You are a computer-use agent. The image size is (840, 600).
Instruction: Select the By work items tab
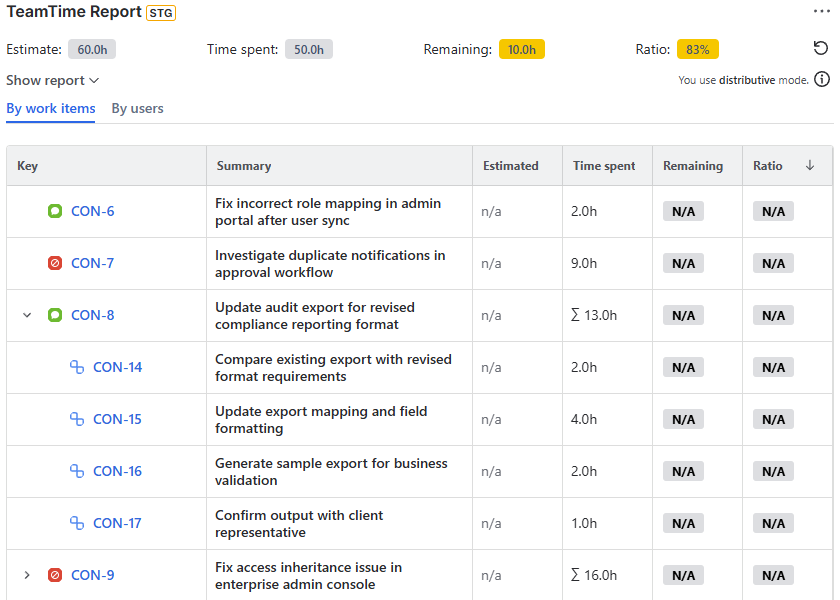51,108
